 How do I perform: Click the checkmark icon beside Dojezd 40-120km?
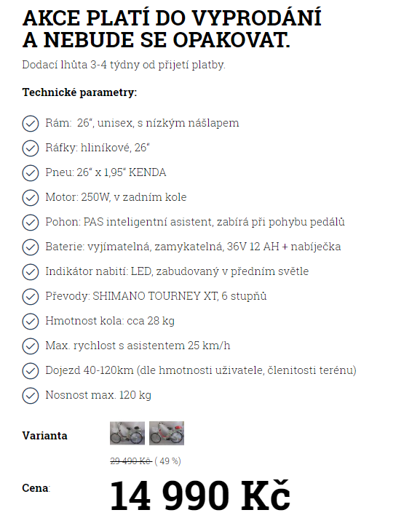(x=31, y=371)
